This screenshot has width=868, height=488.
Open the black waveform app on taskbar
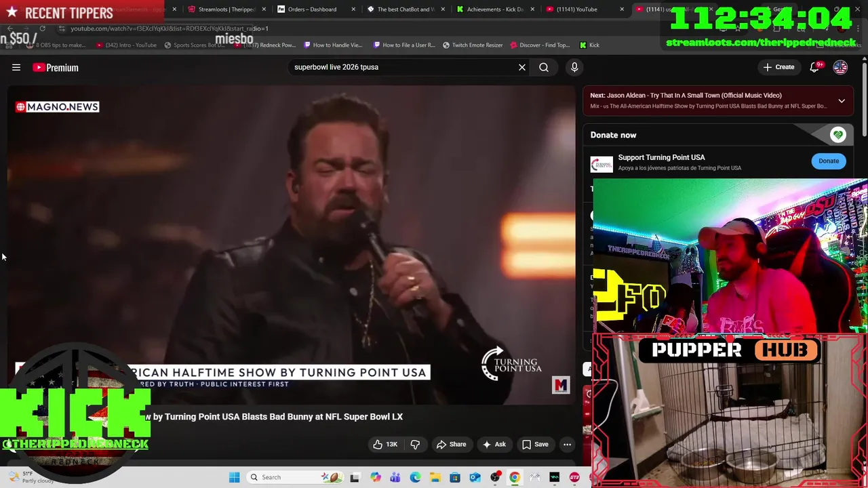tap(555, 477)
